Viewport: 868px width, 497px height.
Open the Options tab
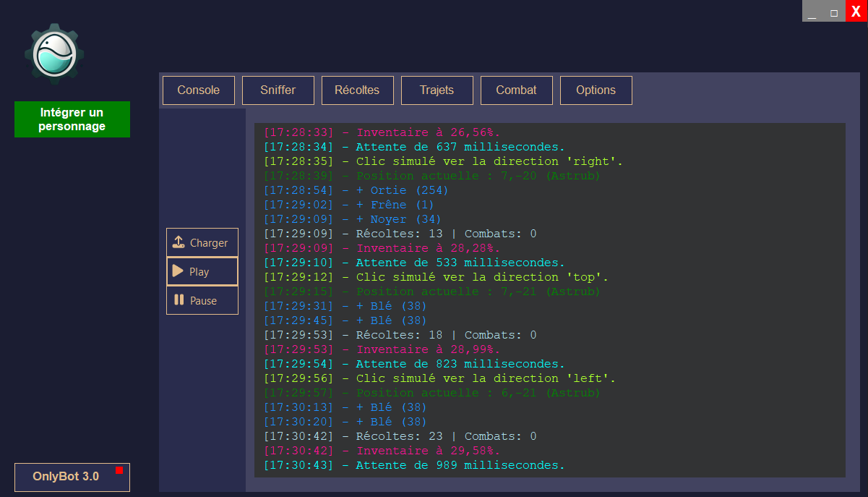pyautogui.click(x=596, y=90)
